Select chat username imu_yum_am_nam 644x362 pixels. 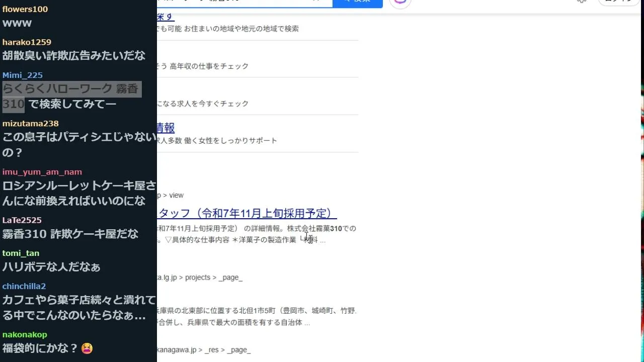(42, 172)
